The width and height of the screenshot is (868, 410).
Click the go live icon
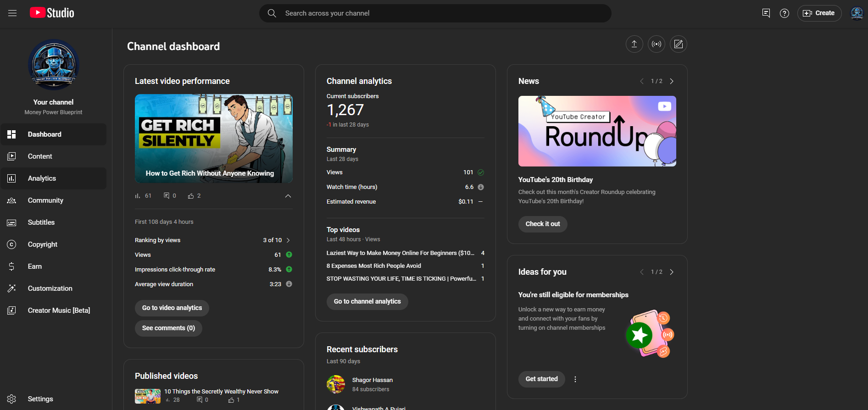(657, 44)
